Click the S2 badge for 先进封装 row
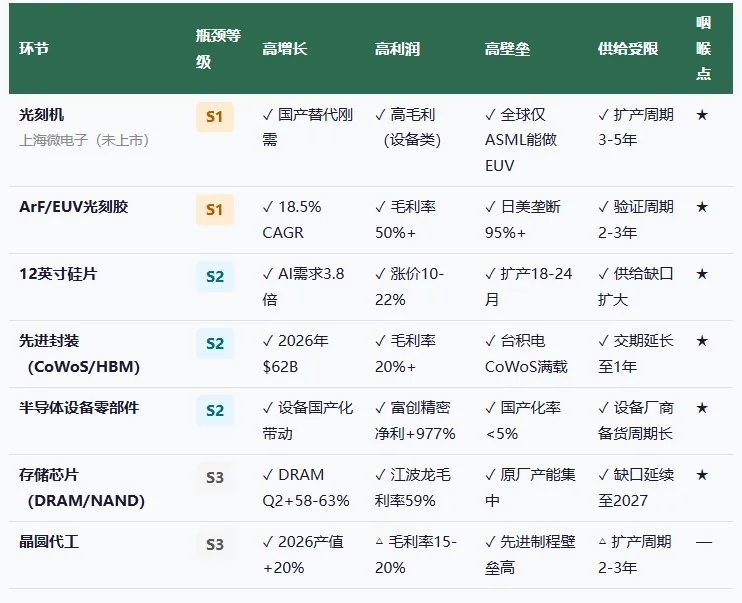Image resolution: width=742 pixels, height=603 pixels. [215, 344]
